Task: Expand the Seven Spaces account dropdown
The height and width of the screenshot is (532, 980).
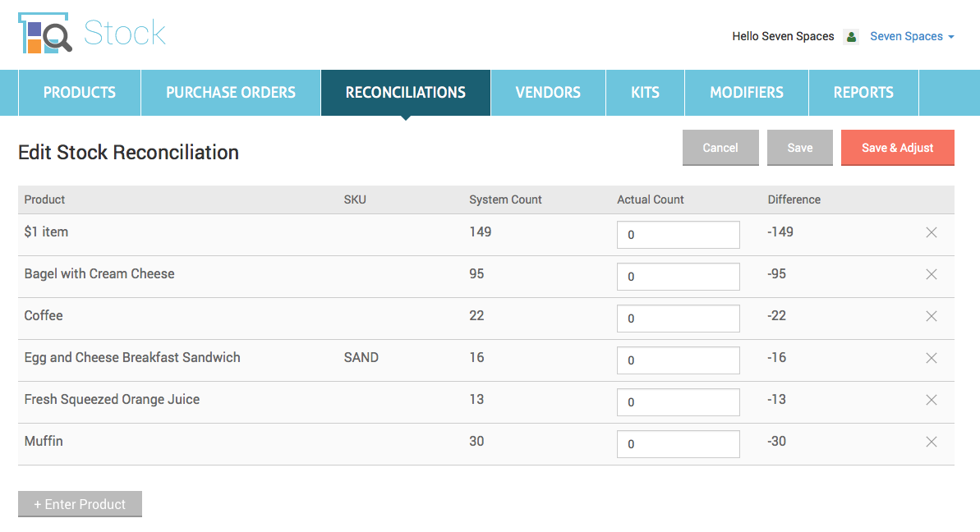Action: [912, 36]
